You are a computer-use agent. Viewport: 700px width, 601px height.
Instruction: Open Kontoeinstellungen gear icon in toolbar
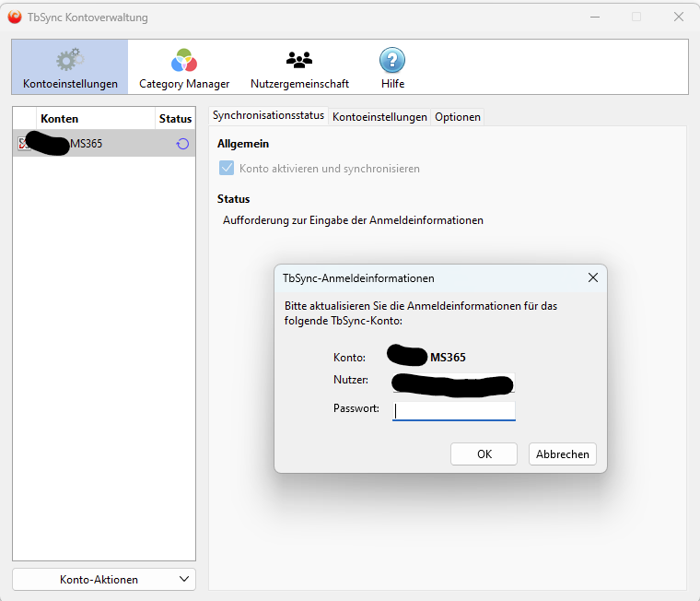[70, 60]
